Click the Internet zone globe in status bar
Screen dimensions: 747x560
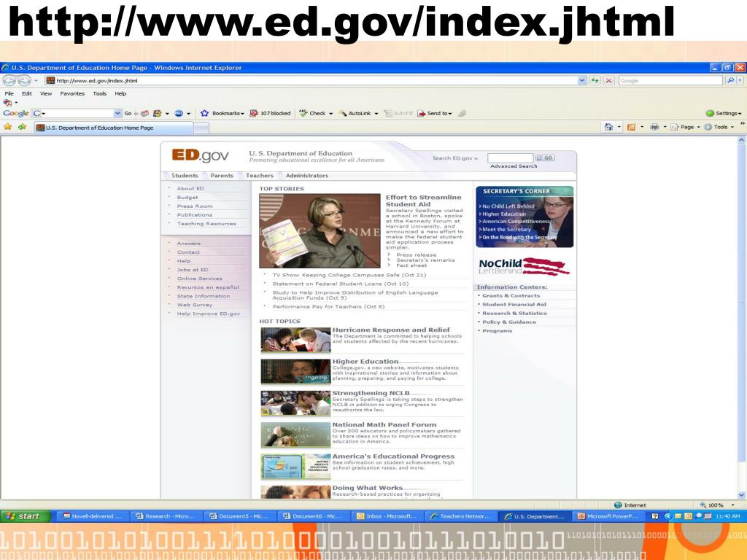pyautogui.click(x=618, y=505)
